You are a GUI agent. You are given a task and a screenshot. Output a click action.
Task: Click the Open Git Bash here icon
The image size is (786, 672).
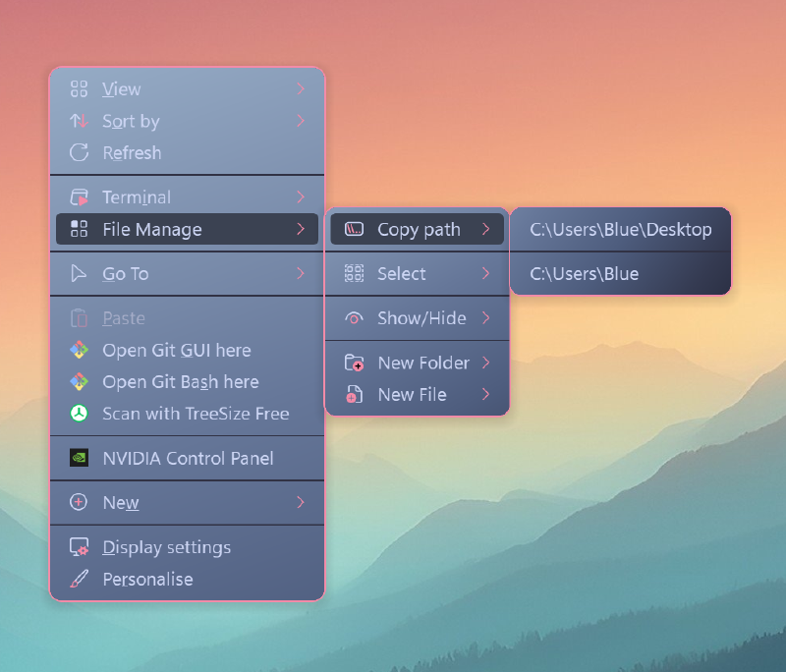79,382
